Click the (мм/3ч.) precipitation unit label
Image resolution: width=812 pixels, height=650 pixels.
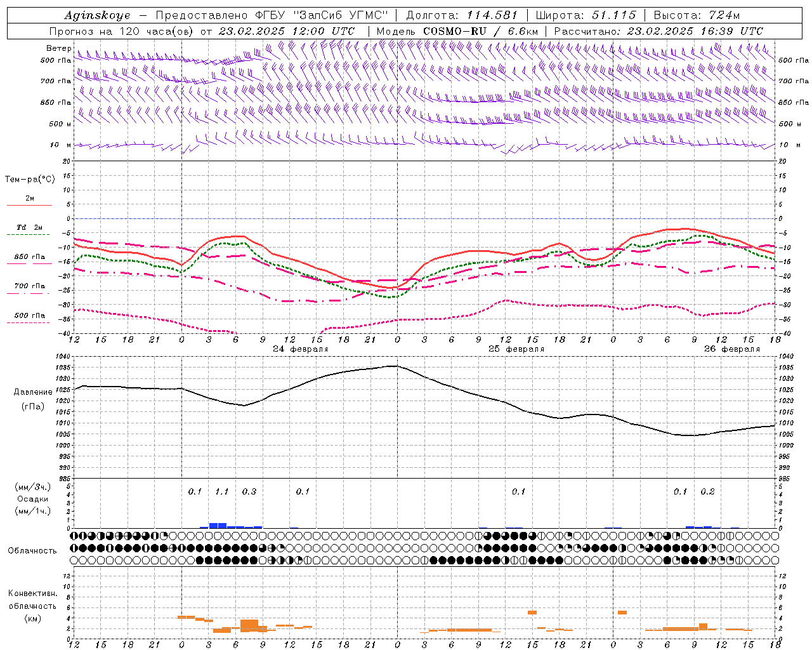pos(32,487)
